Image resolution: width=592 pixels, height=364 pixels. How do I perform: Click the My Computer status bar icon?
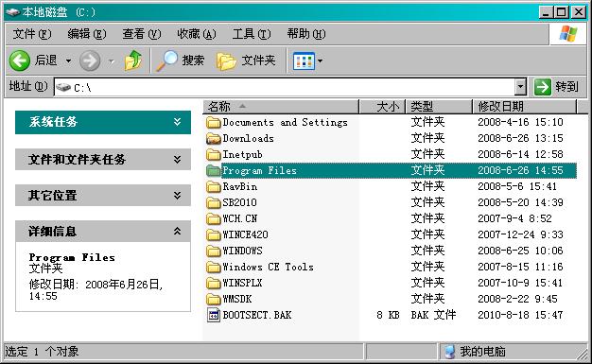point(449,352)
